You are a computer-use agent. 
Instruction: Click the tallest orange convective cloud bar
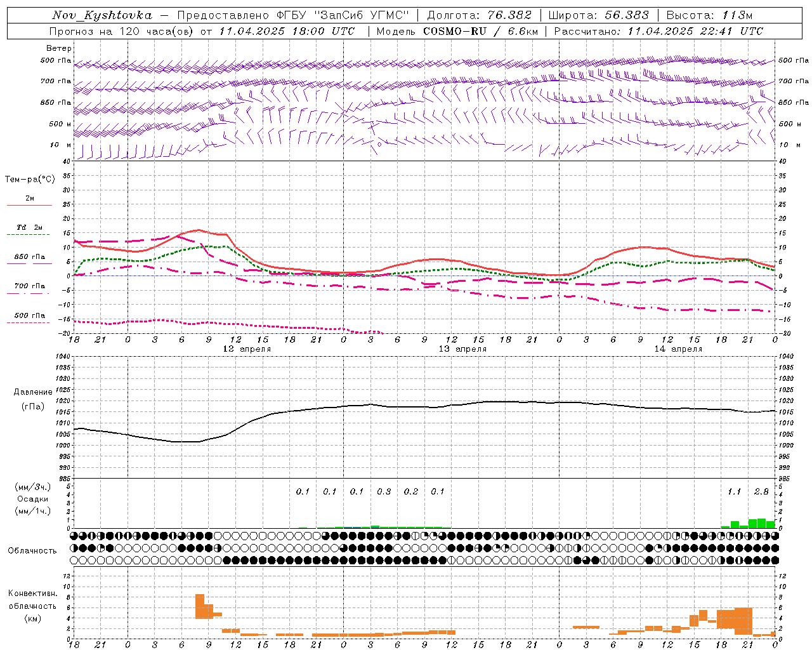(x=200, y=606)
